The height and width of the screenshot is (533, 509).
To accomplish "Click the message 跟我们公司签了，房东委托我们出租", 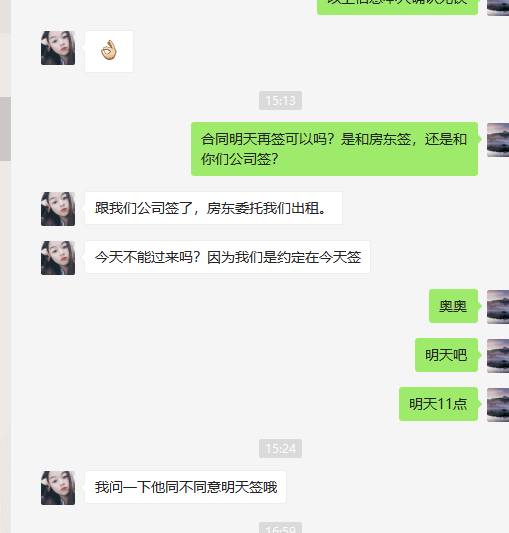I will point(214,208).
